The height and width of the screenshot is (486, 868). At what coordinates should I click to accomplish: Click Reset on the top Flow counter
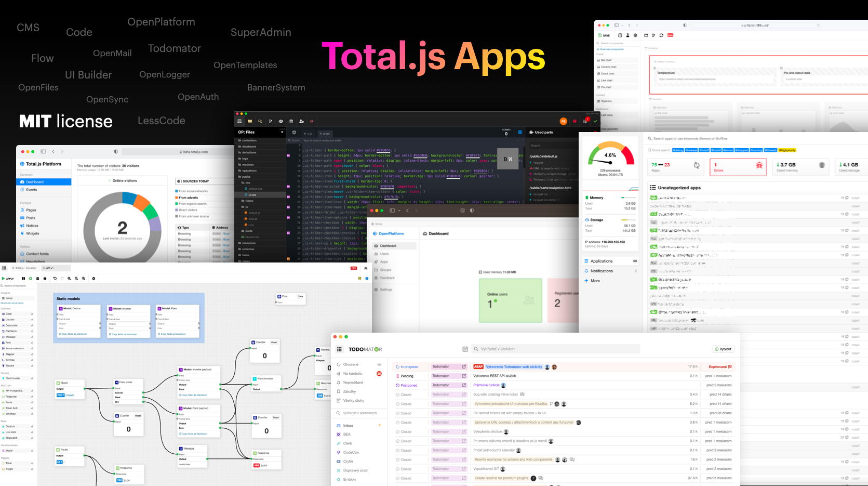coord(274,342)
